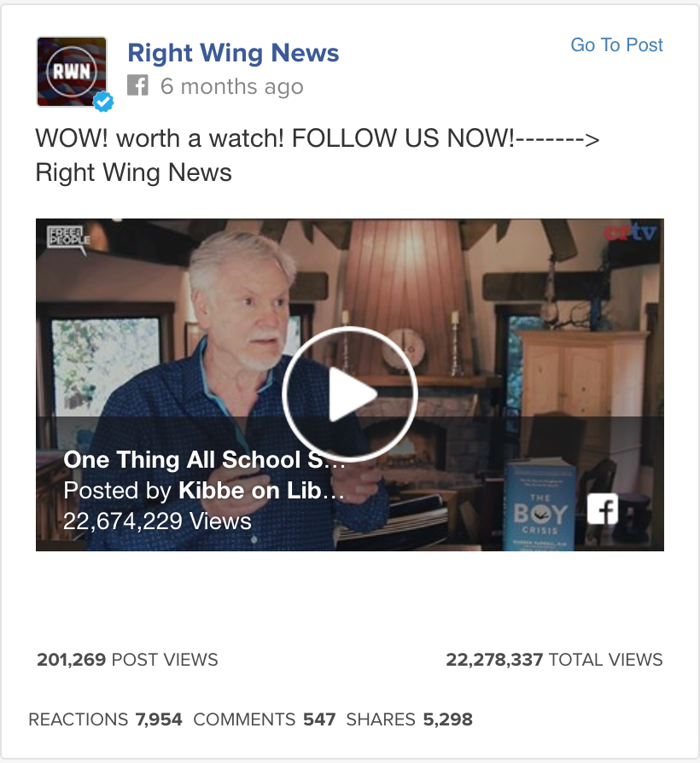The image size is (700, 763).
Task: Click the 6 months ago timestamp
Action: pos(231,86)
